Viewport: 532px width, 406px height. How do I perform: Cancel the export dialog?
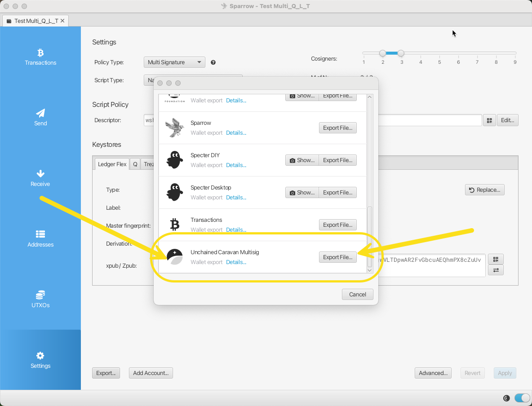point(357,295)
